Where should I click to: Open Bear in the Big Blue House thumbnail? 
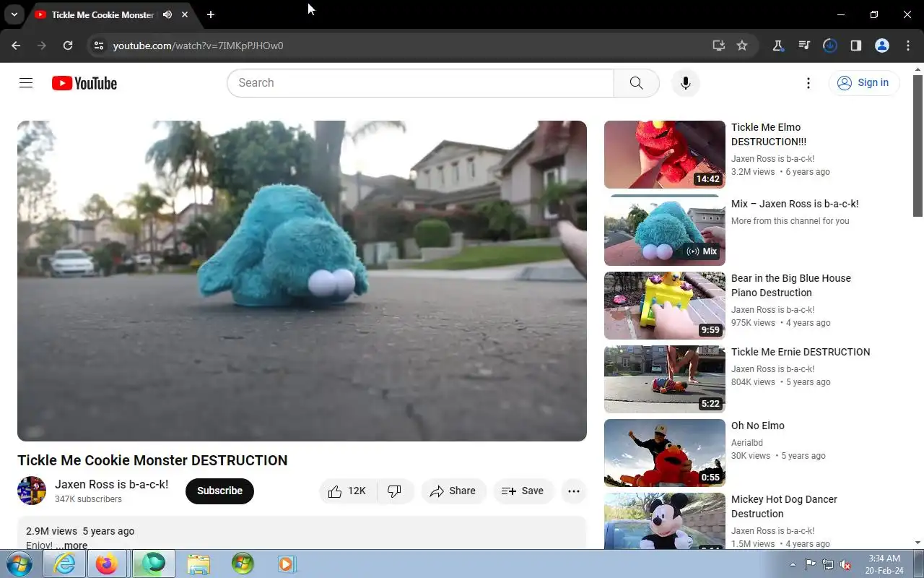click(665, 306)
